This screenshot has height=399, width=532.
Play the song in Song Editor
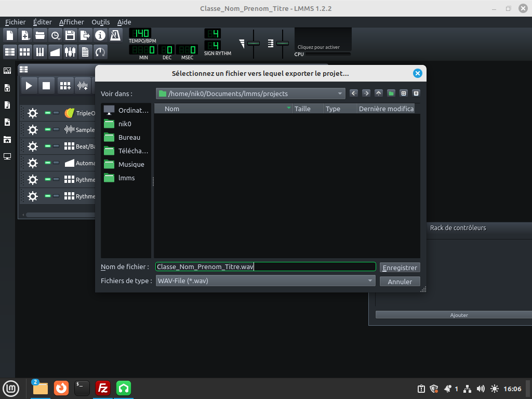(29, 86)
